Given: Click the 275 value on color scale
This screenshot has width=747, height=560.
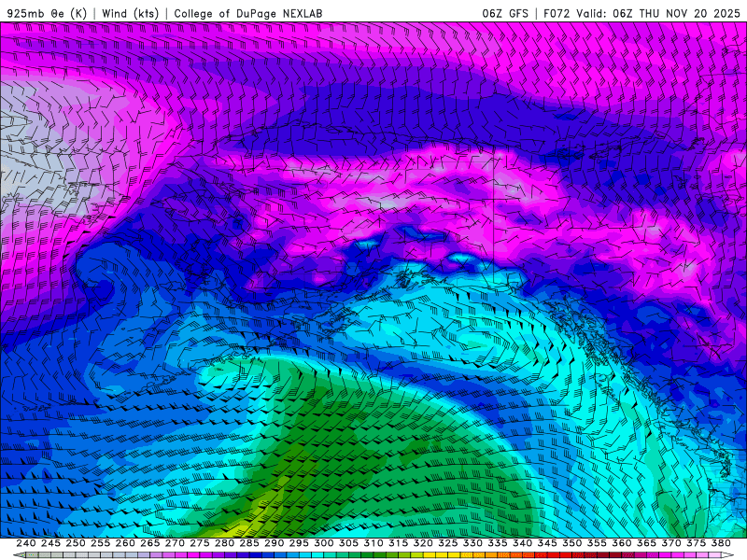Looking at the screenshot, I should tap(199, 543).
